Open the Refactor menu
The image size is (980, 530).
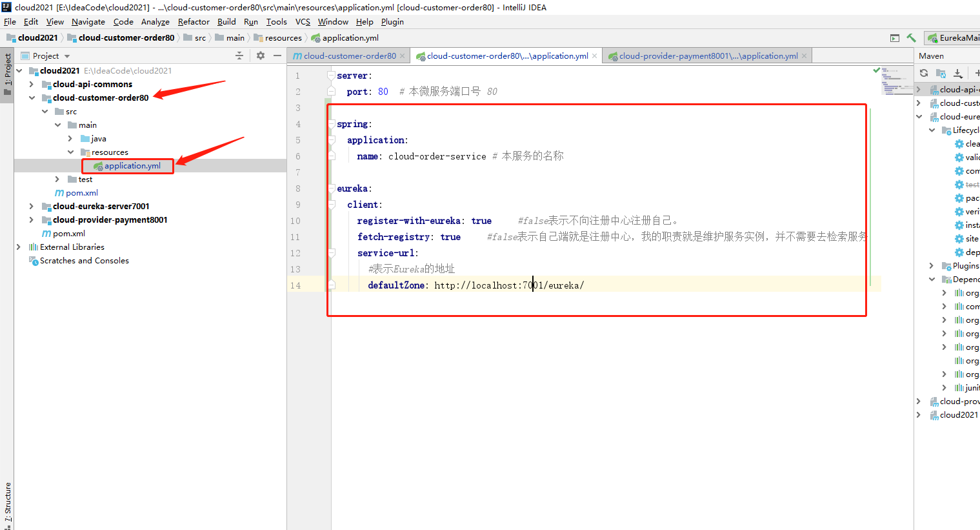[194, 22]
